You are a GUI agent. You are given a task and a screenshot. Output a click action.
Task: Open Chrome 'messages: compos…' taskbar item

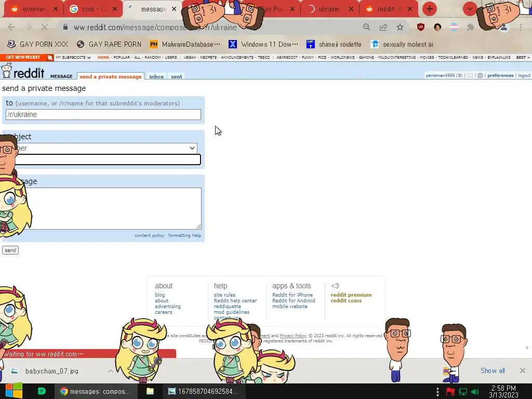point(96,391)
